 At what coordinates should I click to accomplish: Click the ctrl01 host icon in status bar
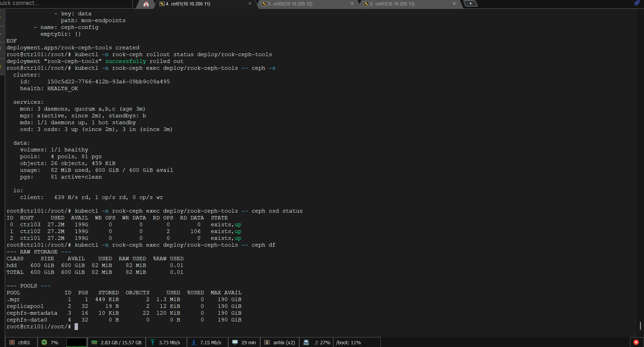click(x=12, y=343)
